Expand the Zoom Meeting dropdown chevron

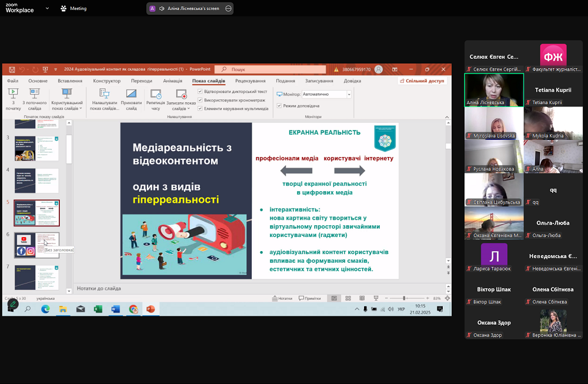pyautogui.click(x=47, y=8)
